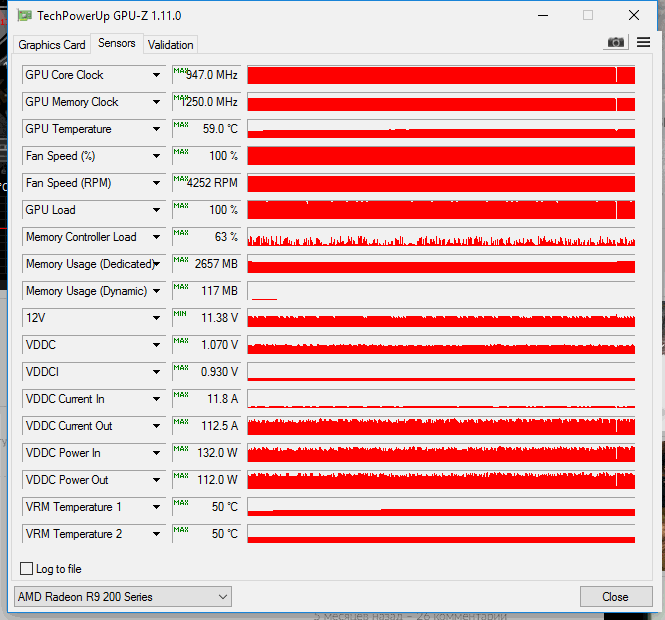Expand the VDDC Current In dropdown
This screenshot has width=665, height=620.
coord(156,399)
